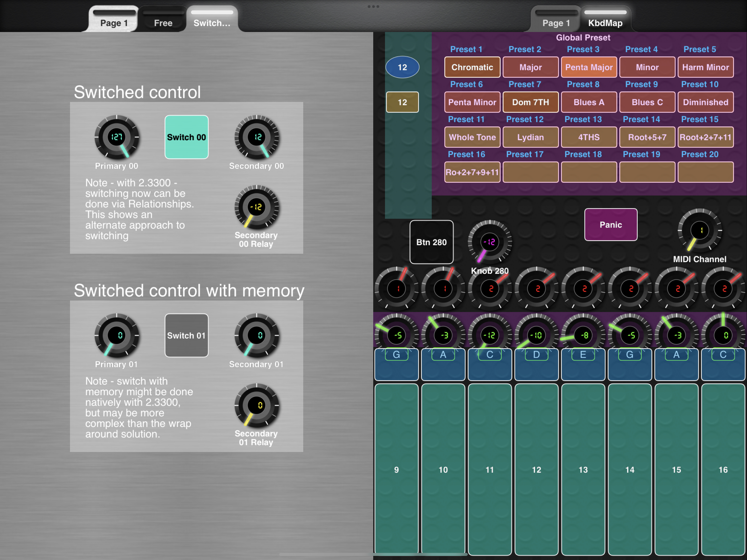
Task: Open the Free tab
Action: (163, 19)
